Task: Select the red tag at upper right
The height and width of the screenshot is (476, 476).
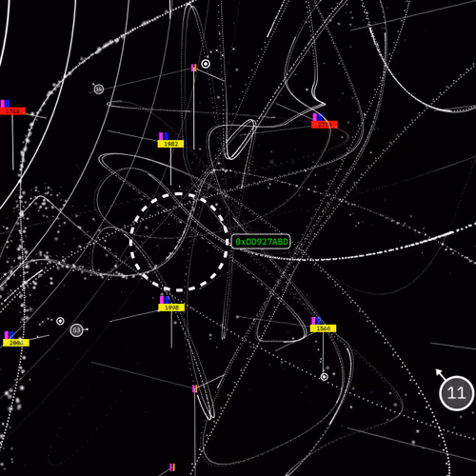Action: point(325,125)
